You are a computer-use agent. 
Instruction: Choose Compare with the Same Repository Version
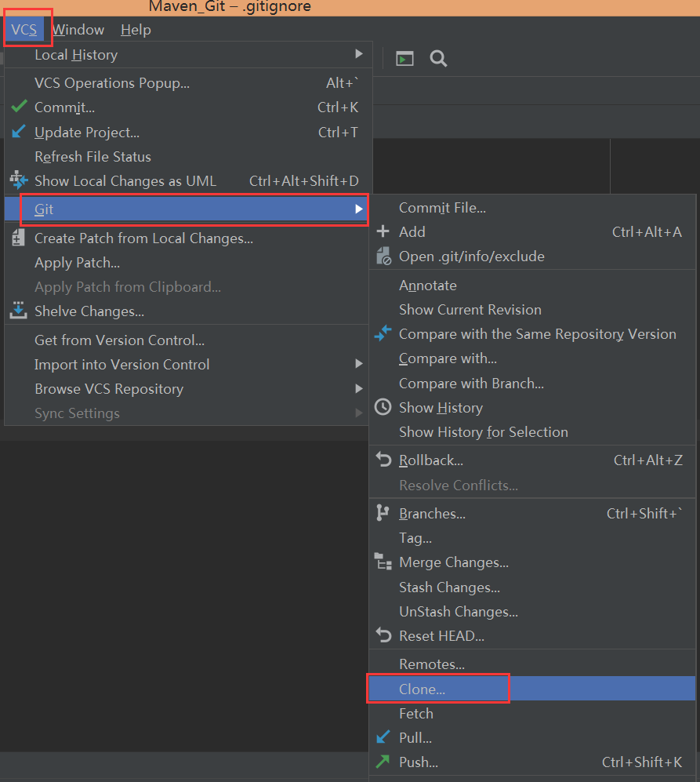tap(532, 334)
